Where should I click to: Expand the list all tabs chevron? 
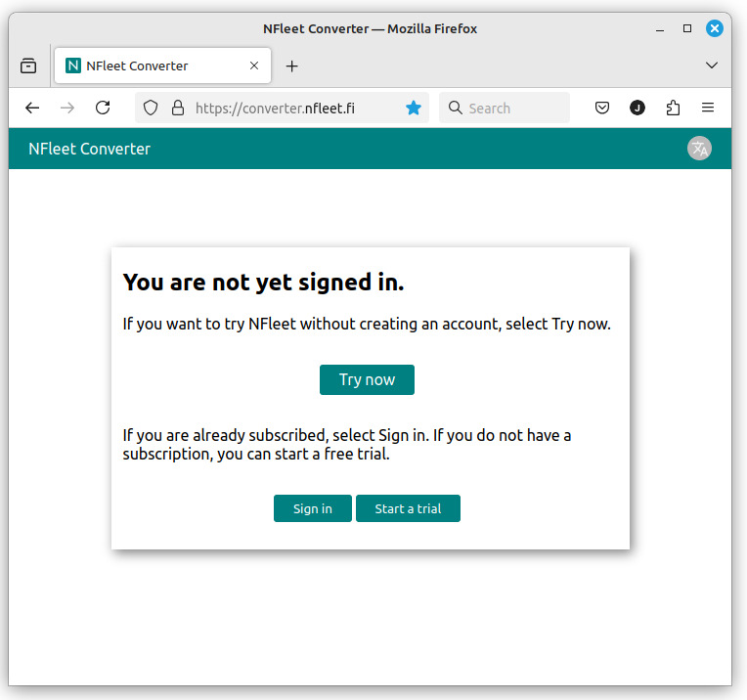point(711,66)
